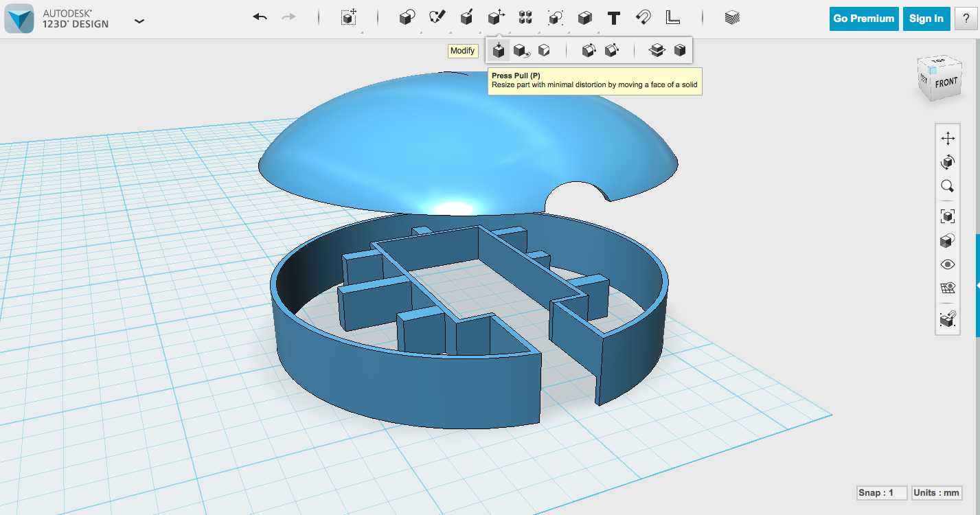
Task: Toggle snapping with the magnet toolbar icon
Action: [x=643, y=19]
